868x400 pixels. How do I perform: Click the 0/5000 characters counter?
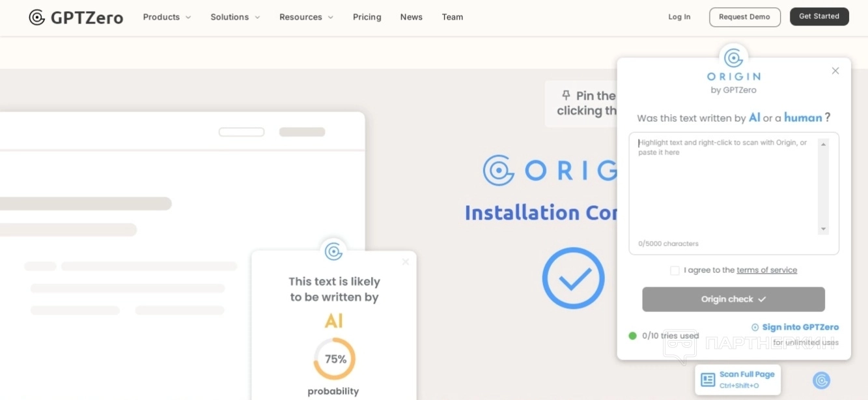668,244
